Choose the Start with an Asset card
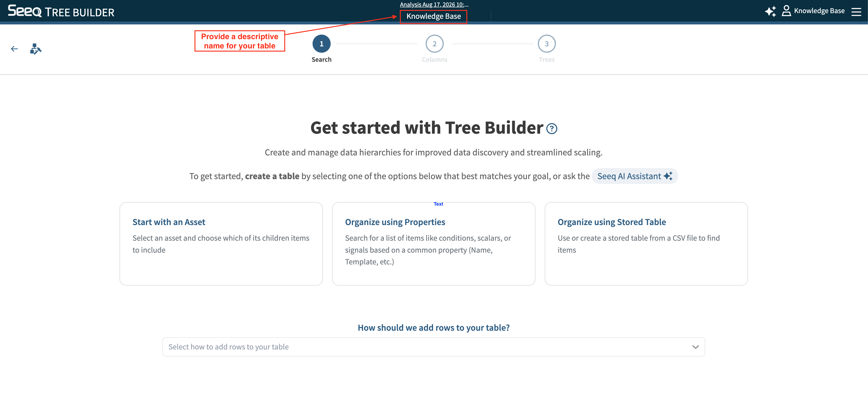This screenshot has height=399, width=868. pyautogui.click(x=221, y=244)
